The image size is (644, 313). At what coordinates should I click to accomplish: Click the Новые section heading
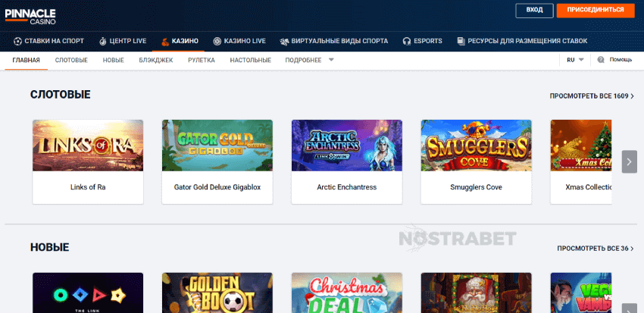point(50,247)
